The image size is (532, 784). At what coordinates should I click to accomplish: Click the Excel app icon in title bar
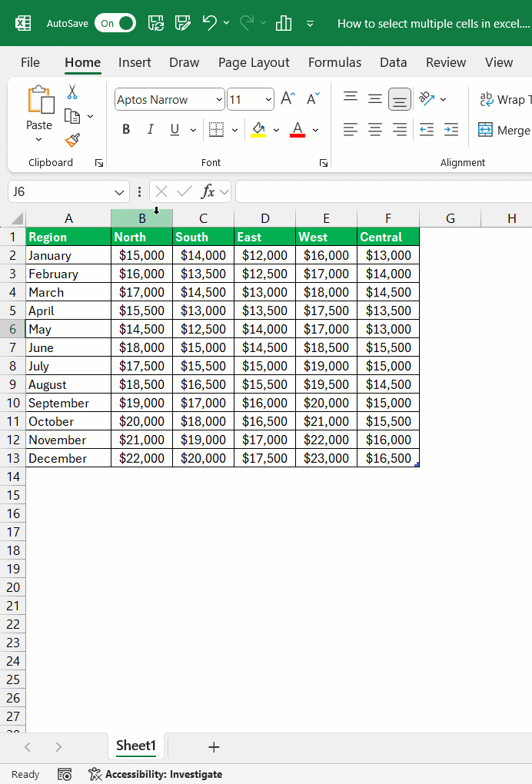point(23,23)
